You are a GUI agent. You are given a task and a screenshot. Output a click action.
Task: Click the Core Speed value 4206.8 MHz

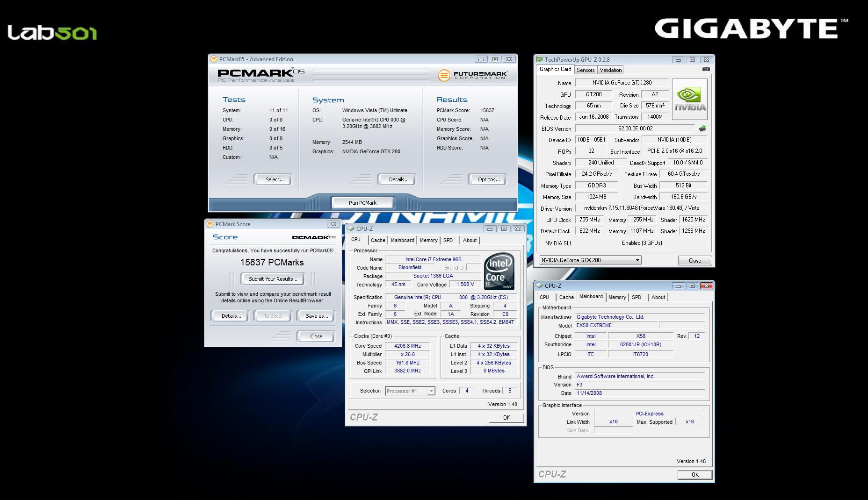[x=407, y=346]
